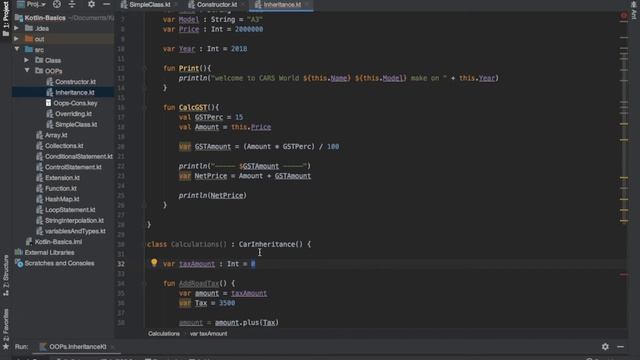The height and width of the screenshot is (360, 640).
Task: Click the out folder icon
Action: coord(29,39)
